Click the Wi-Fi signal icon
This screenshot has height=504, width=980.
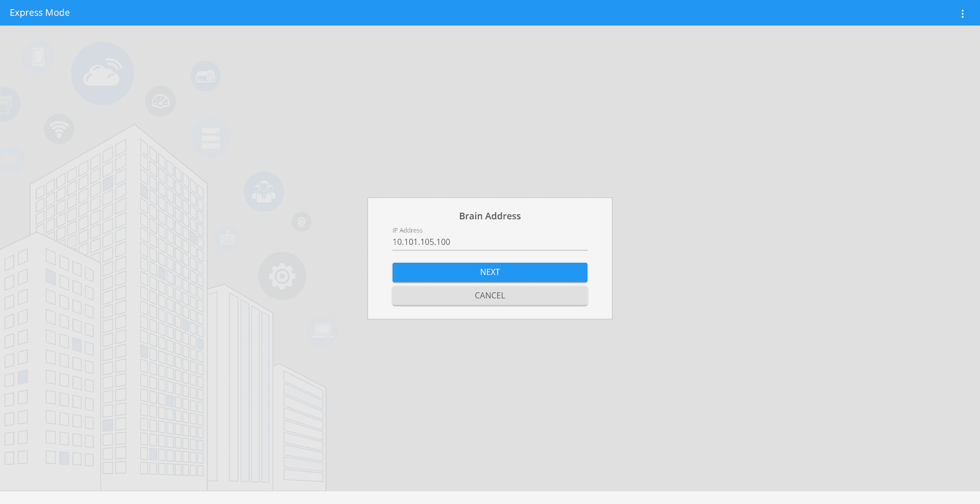point(59,129)
